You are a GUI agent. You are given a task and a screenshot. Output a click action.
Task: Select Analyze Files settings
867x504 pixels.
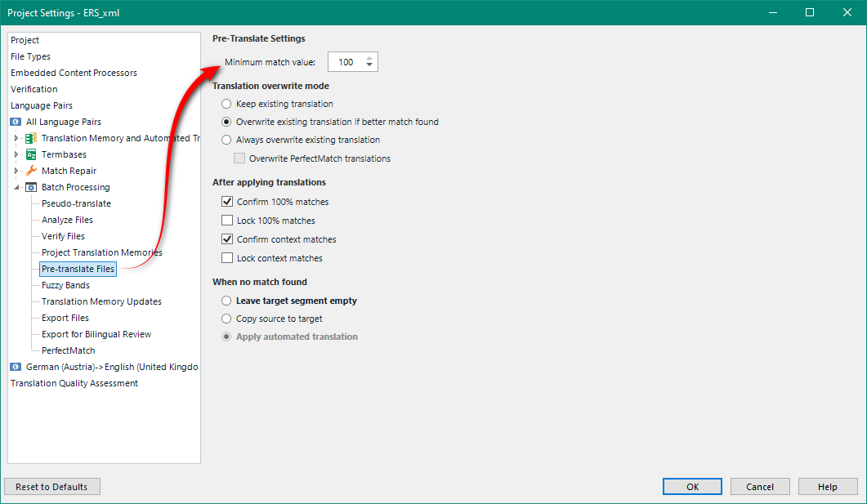[x=68, y=220]
